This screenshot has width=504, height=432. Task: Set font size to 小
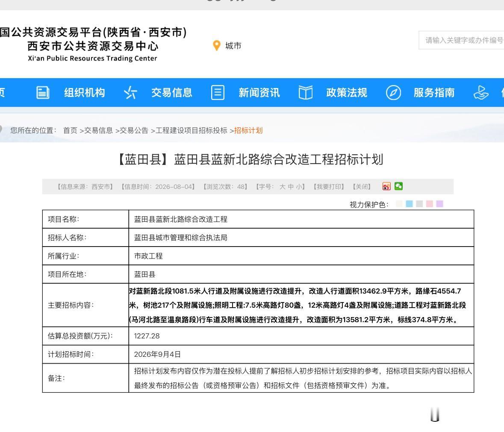tap(299, 187)
